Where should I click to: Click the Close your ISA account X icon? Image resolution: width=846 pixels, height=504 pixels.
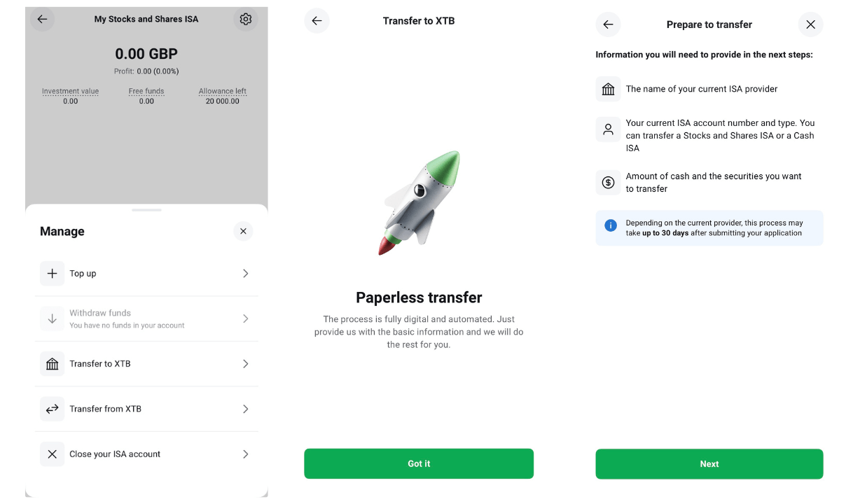53,454
